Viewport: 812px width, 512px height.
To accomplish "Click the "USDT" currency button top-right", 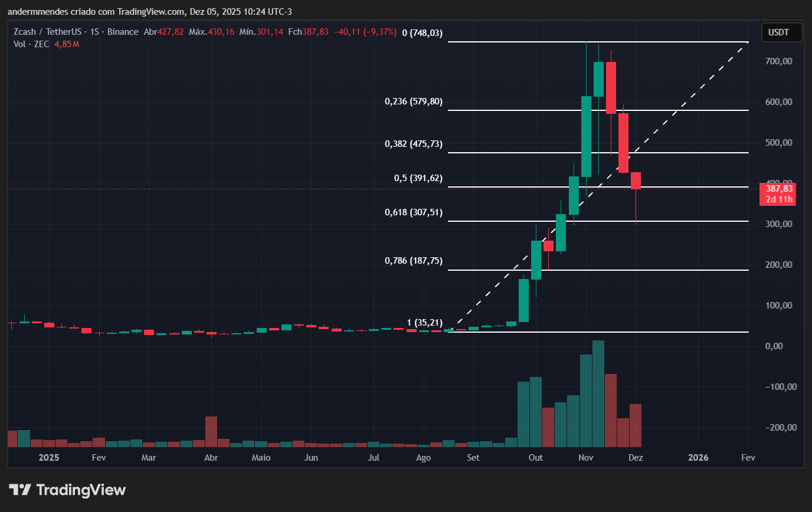I will point(781,32).
